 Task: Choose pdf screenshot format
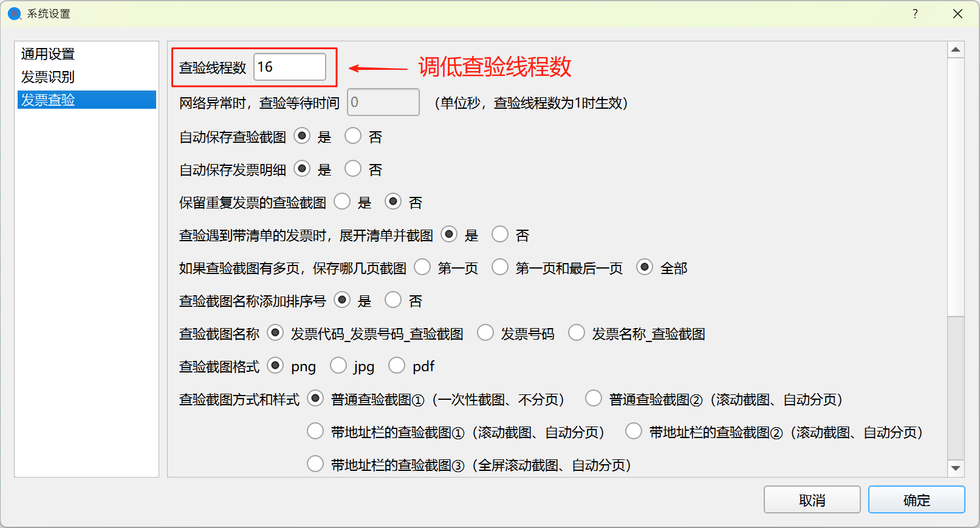[397, 366]
